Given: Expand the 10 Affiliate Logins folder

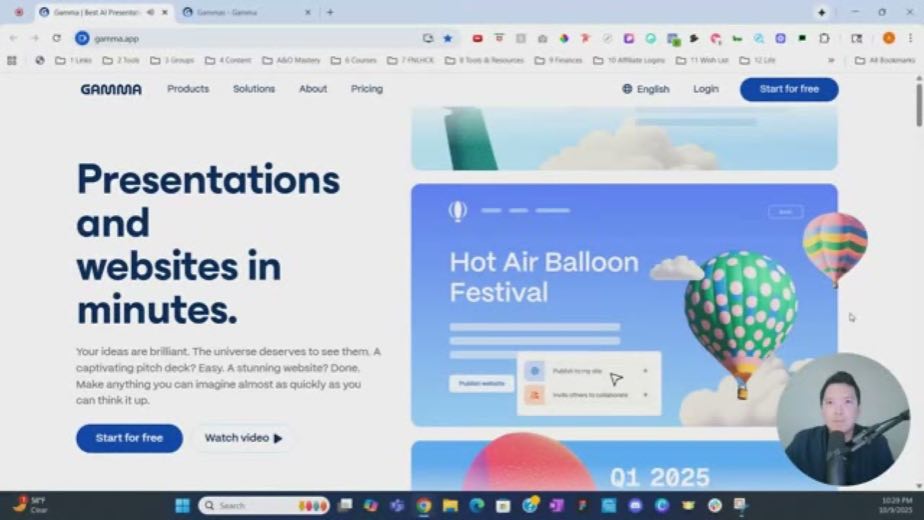Looking at the screenshot, I should (629, 60).
